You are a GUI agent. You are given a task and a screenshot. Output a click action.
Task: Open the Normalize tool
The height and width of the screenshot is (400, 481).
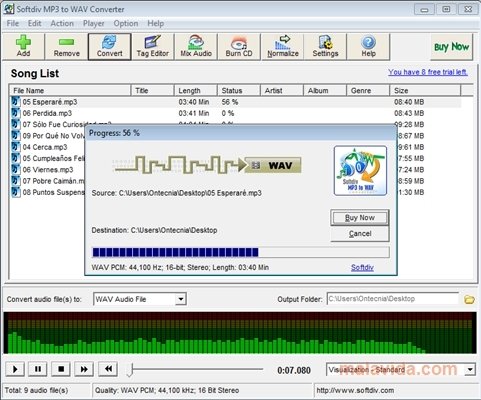point(283,47)
